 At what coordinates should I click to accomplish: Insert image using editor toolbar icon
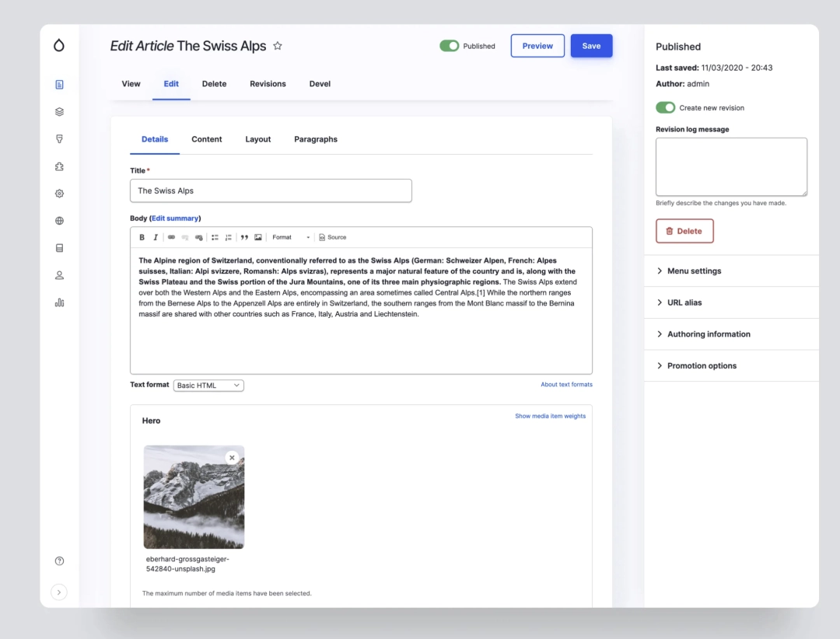pos(258,237)
